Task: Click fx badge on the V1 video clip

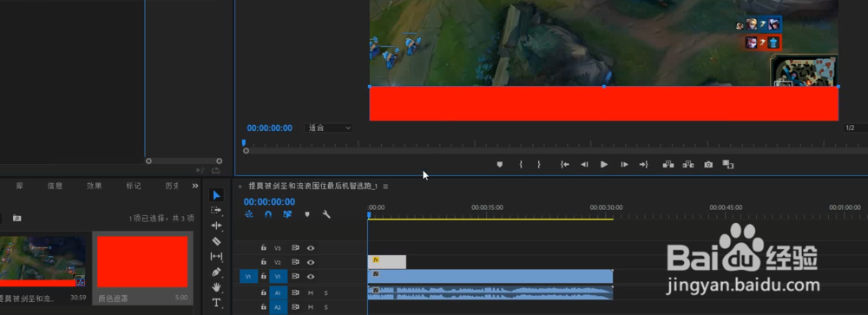Action: pos(376,274)
